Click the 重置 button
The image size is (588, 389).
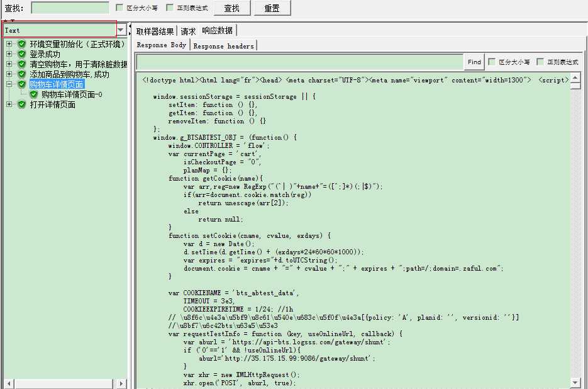click(x=272, y=8)
